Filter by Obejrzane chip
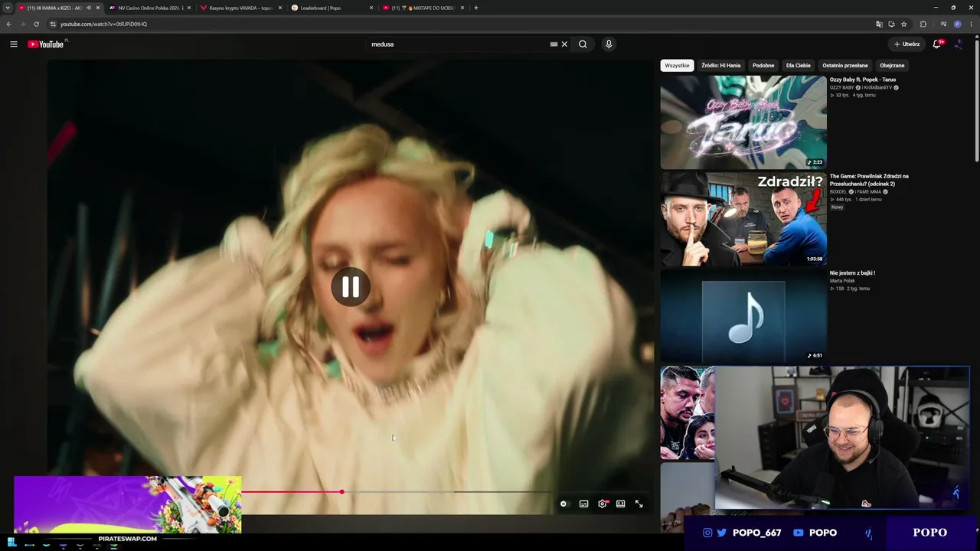Screen dimensions: 980x551 click(x=892, y=66)
